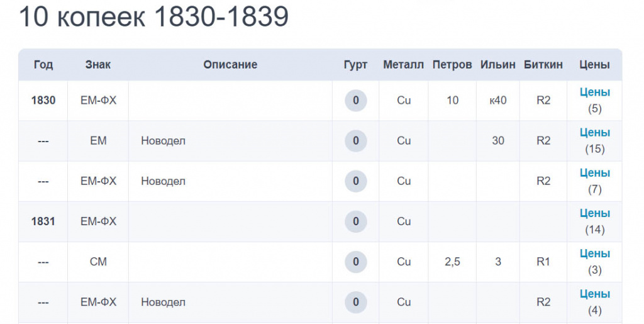This screenshot has width=644, height=324.
Task: Click the Цены column header
Action: tap(594, 65)
